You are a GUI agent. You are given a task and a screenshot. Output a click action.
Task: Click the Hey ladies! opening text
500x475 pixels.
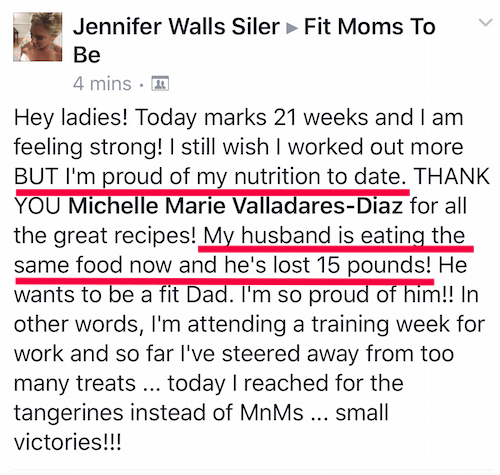[71, 118]
